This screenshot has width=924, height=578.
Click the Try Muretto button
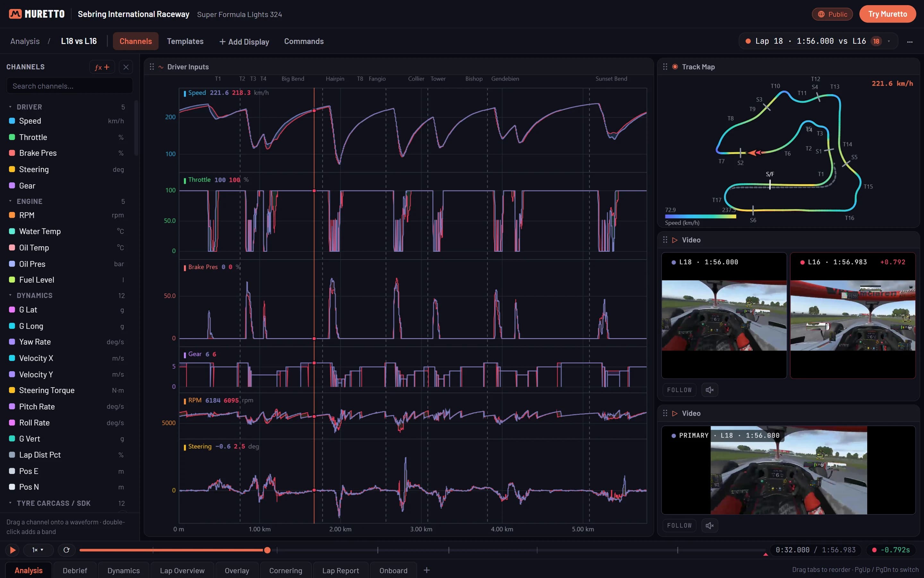pyautogui.click(x=887, y=14)
